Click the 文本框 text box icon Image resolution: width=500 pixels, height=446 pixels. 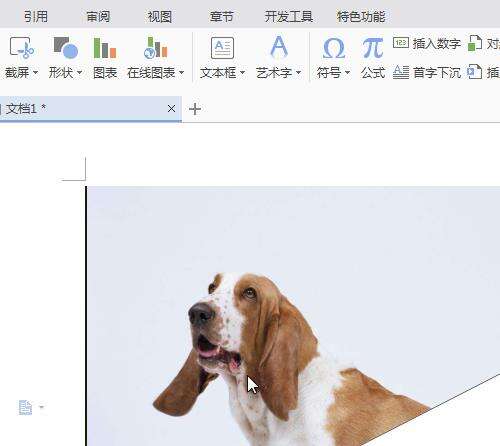tap(222, 48)
